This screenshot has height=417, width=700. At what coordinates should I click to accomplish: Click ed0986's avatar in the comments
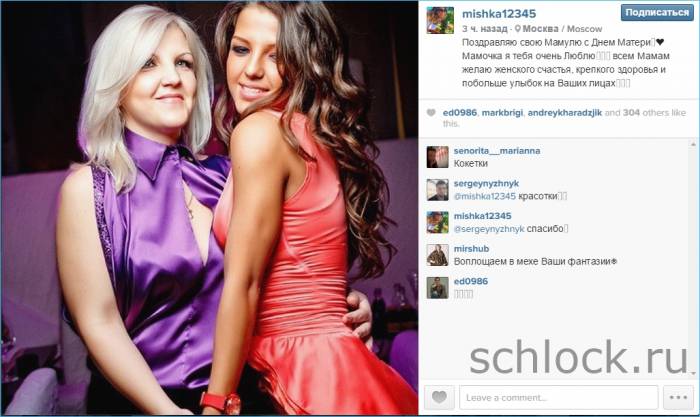(438, 288)
